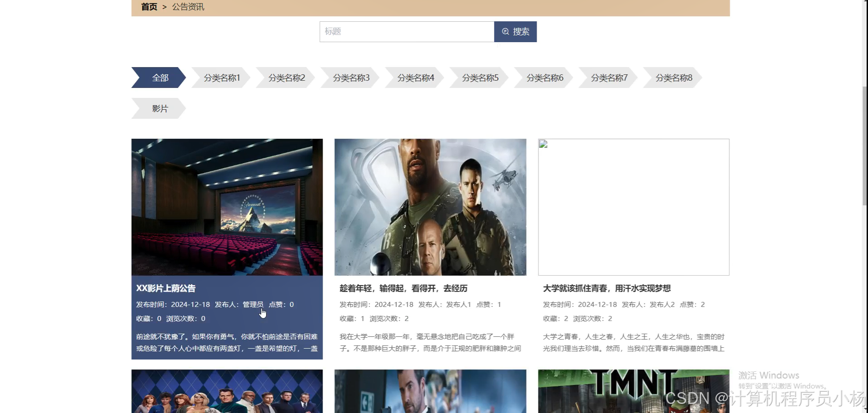Click the broken image icon of the third card

543,144
